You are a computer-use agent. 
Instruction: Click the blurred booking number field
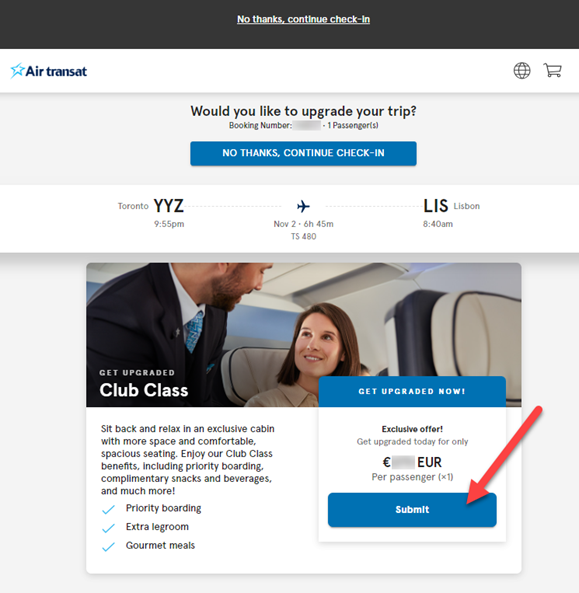click(x=307, y=125)
